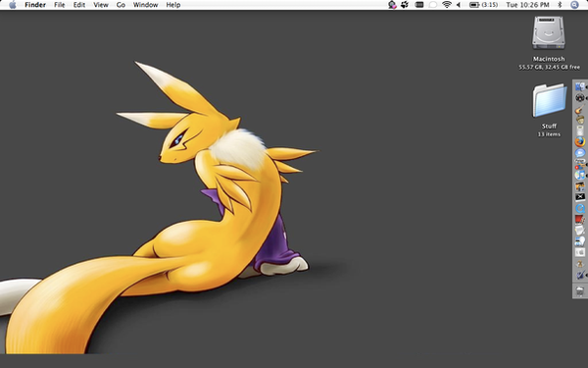Open iChat speech bubble icon in dock
The width and height of the screenshot is (588, 368).
pos(580,153)
